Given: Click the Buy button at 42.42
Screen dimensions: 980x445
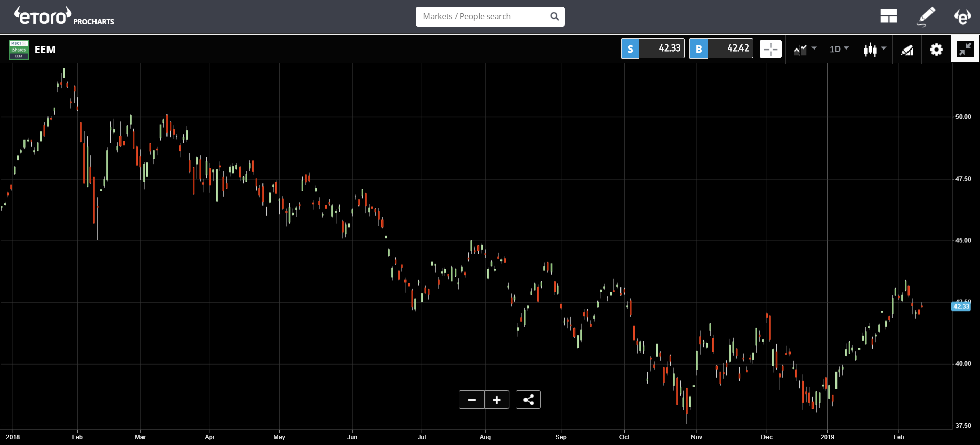Looking at the screenshot, I should (721, 48).
